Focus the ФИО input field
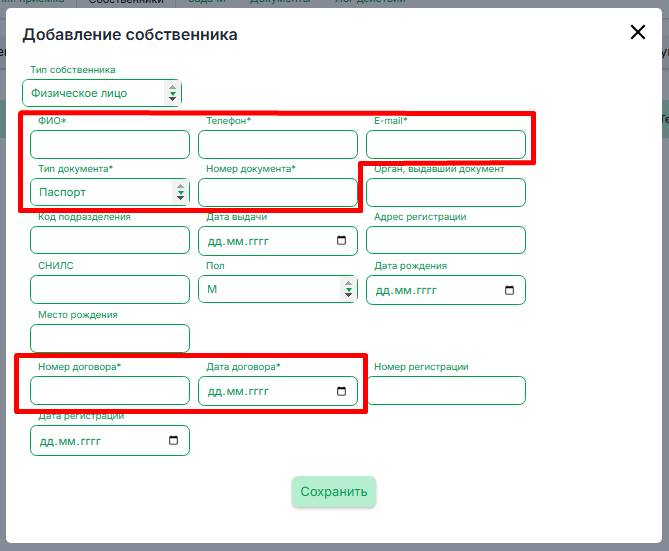The height and width of the screenshot is (551, 669). [110, 145]
